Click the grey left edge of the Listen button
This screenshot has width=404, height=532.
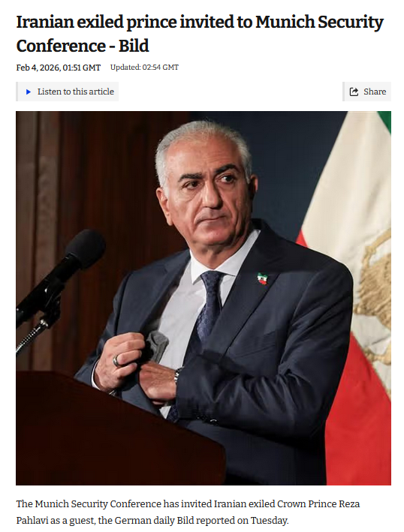pos(17,92)
